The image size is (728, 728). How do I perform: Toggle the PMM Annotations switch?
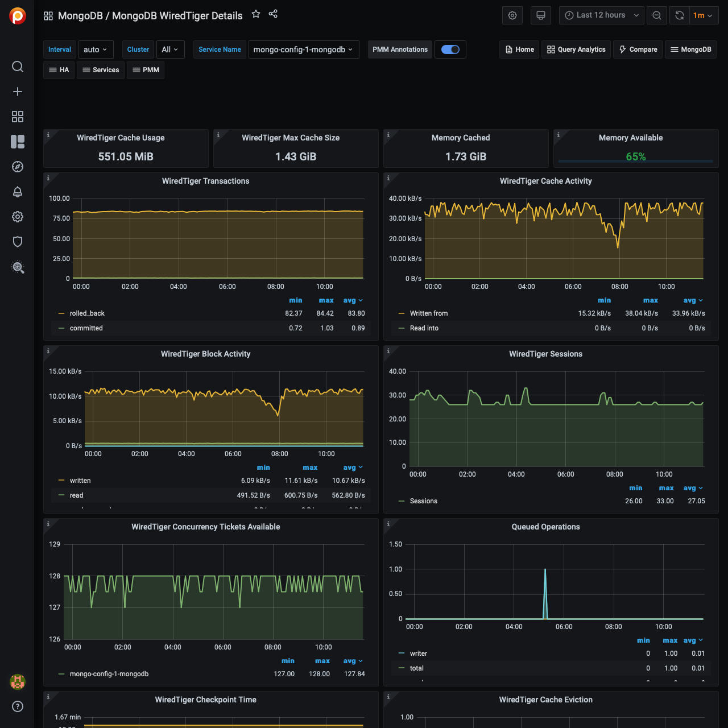450,49
